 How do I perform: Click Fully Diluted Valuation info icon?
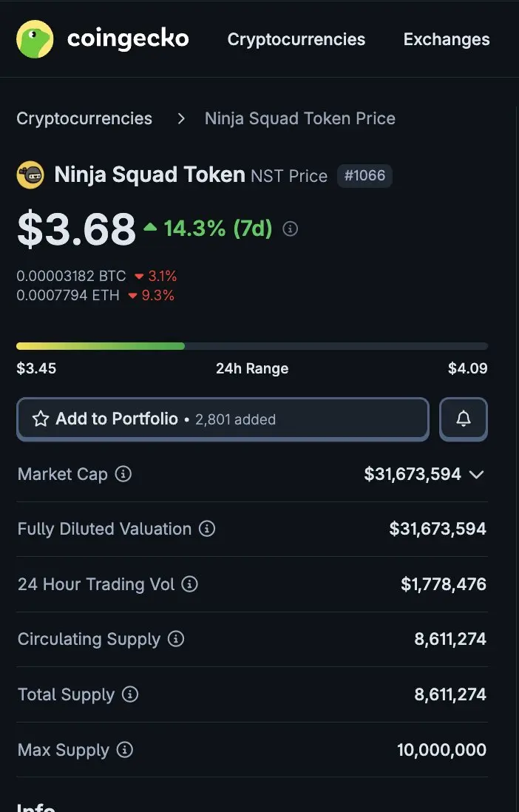207,529
